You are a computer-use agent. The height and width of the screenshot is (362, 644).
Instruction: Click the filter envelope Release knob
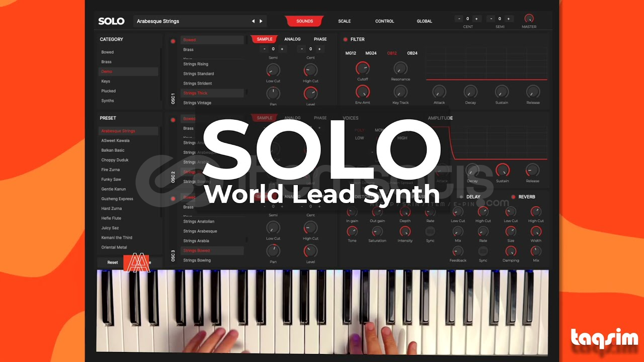(x=533, y=92)
